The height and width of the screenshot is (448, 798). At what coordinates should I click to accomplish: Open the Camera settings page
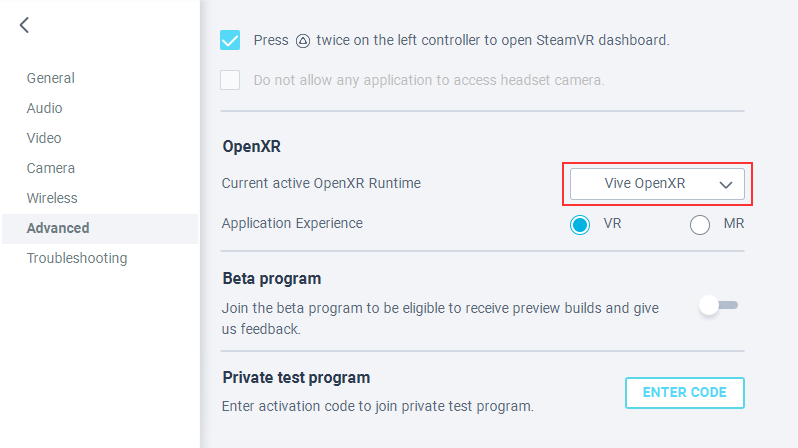point(51,168)
